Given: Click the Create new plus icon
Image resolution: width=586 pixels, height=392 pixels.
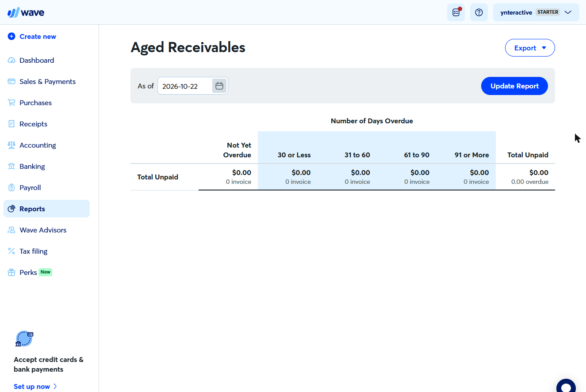Looking at the screenshot, I should (11, 37).
